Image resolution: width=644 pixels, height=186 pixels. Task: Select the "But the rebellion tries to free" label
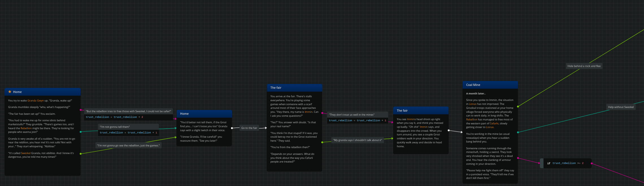click(x=129, y=111)
